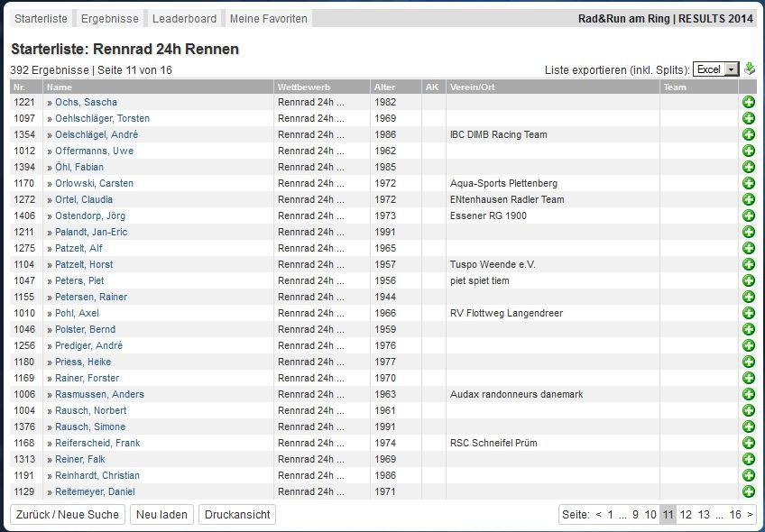
Task: Select the Meine Favoriten tab
Action: [x=268, y=18]
